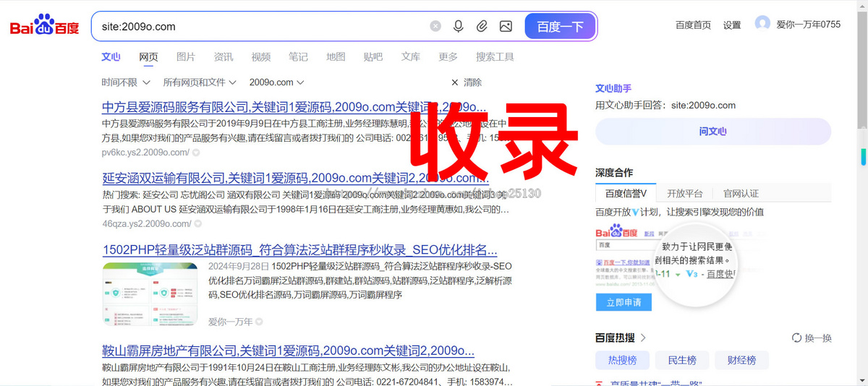Expand 百度热搜 chevron
Viewport: 868px width, 386px height.
(643, 338)
